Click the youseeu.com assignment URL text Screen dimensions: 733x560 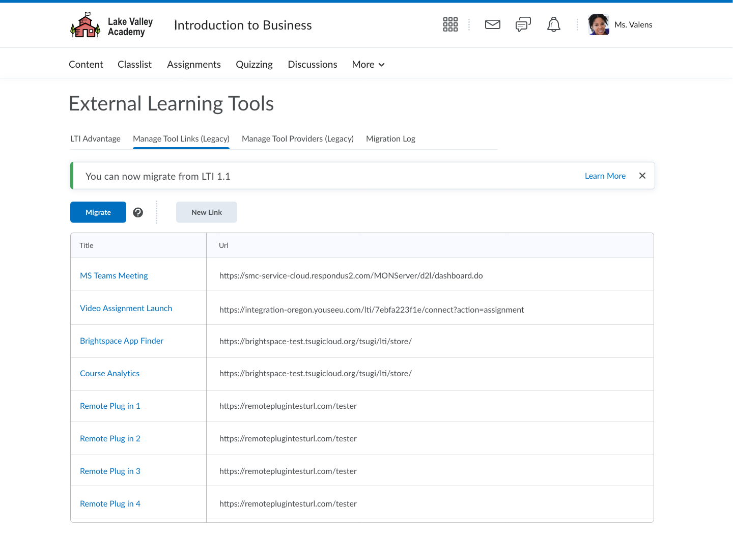point(372,310)
